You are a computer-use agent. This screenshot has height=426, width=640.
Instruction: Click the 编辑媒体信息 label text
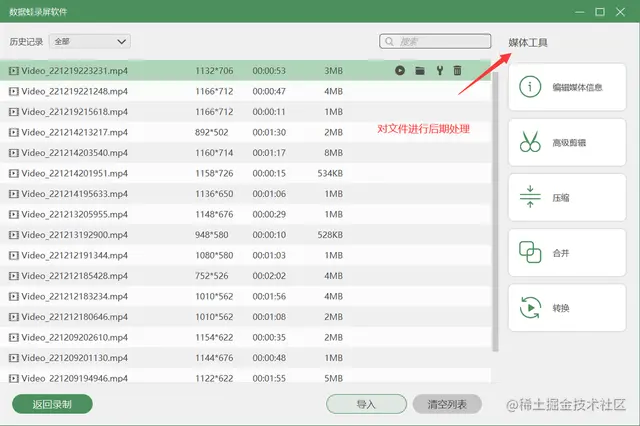577,87
